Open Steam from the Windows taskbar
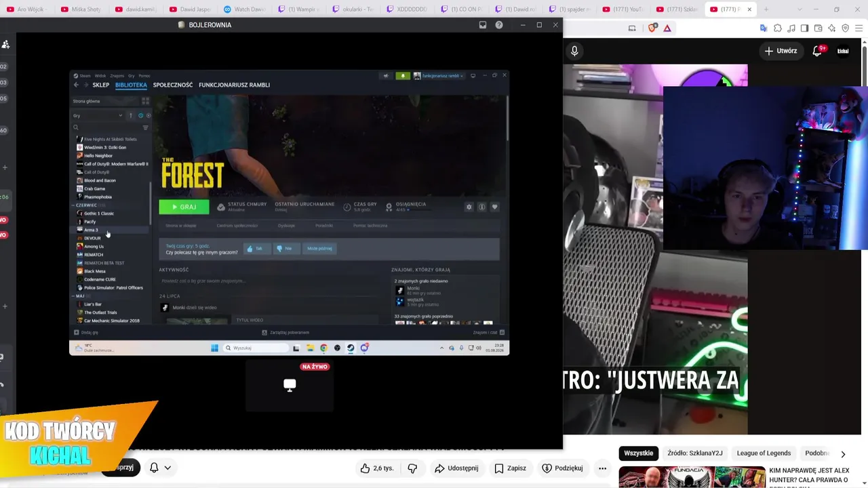This screenshot has width=868, height=488. click(x=351, y=348)
